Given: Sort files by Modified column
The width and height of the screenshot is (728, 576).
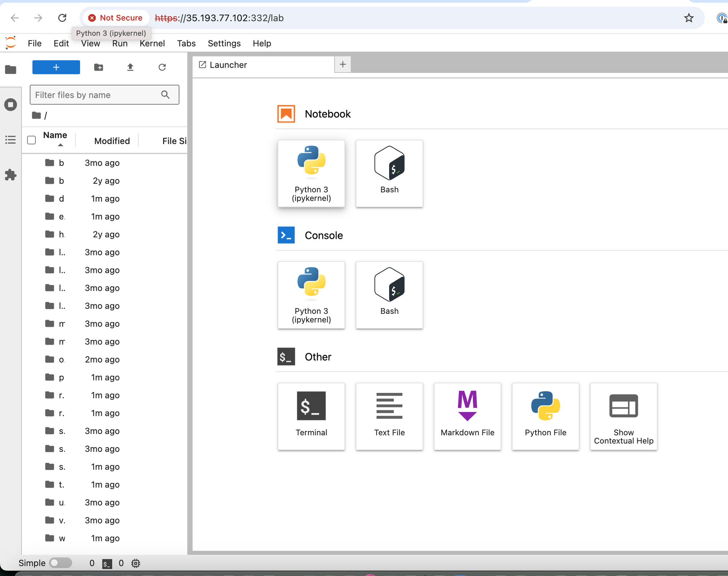Looking at the screenshot, I should click(112, 141).
